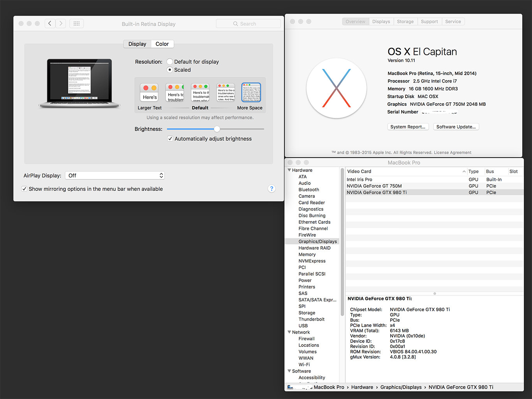Image resolution: width=532 pixels, height=399 pixels.
Task: Select Bluetooth in the Hardware list
Action: pos(309,190)
